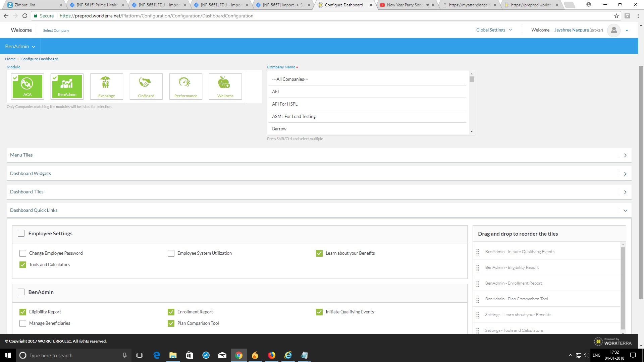Toggle Employee Settings group checkbox

[21, 233]
